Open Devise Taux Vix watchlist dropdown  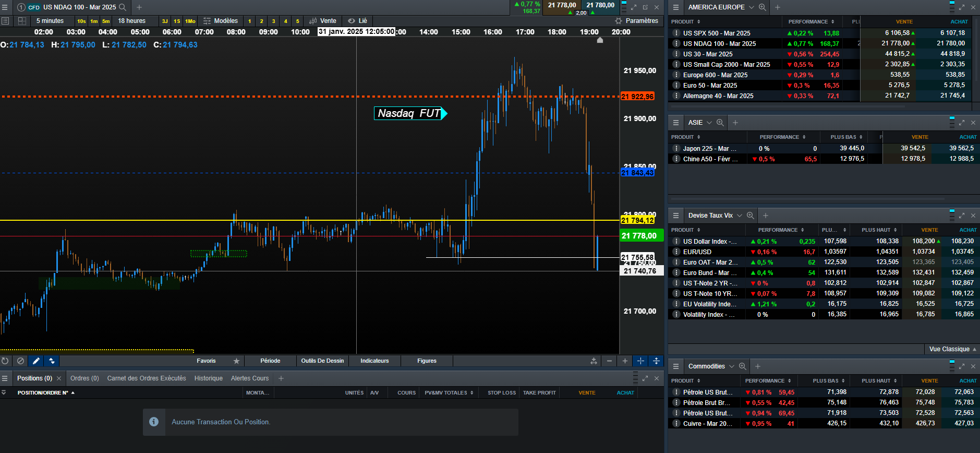coord(740,216)
